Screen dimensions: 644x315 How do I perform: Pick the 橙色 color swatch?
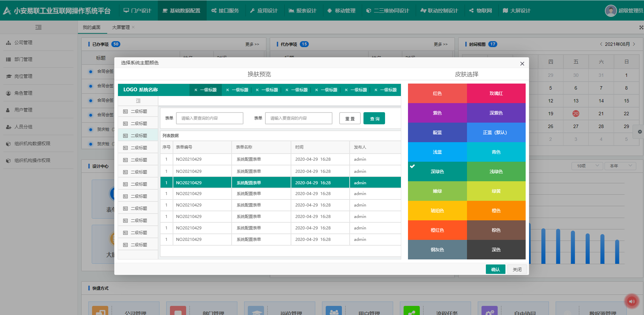(x=496, y=211)
